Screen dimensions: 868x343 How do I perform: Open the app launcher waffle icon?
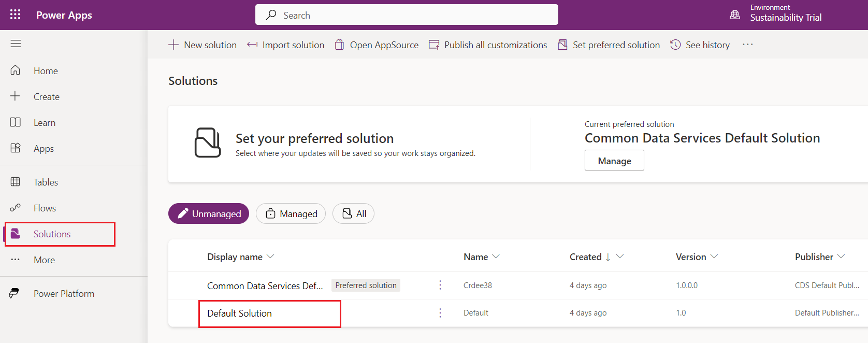click(x=16, y=15)
